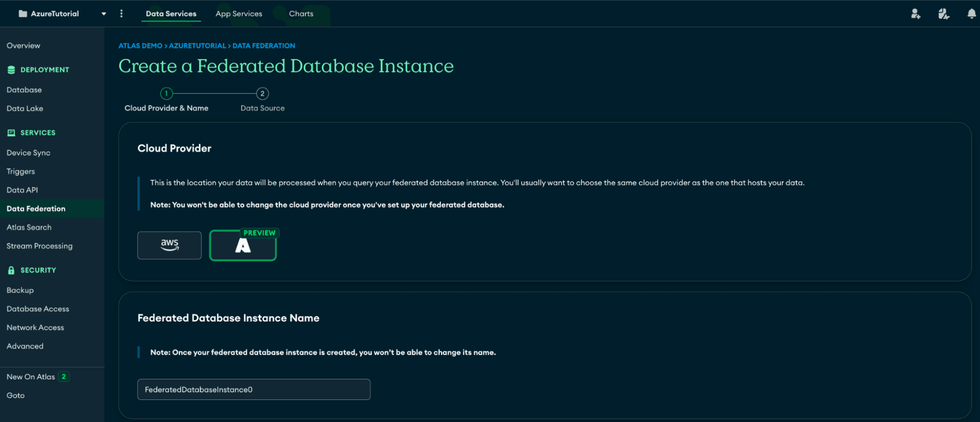Switch to the App Services tab
Image resolution: width=980 pixels, height=422 pixels.
coord(239,14)
